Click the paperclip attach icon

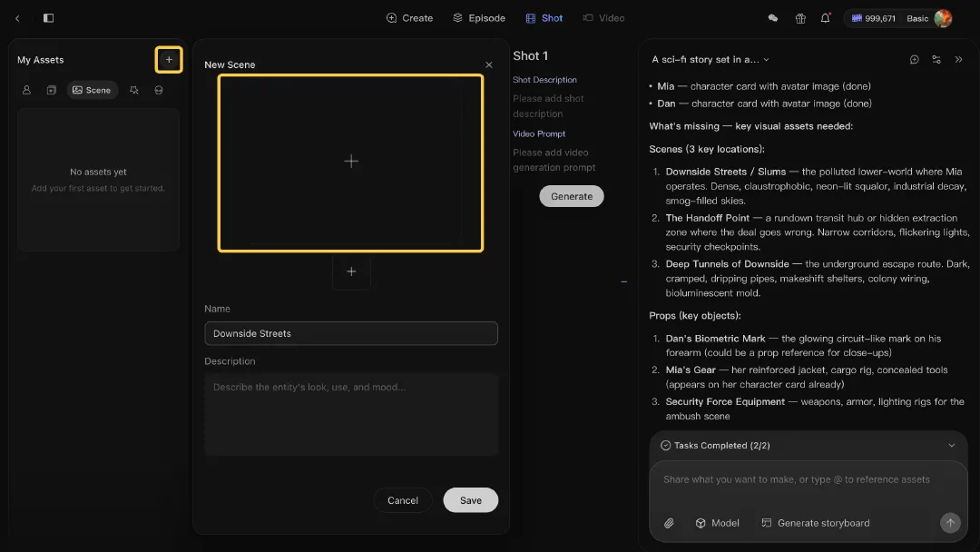click(669, 523)
